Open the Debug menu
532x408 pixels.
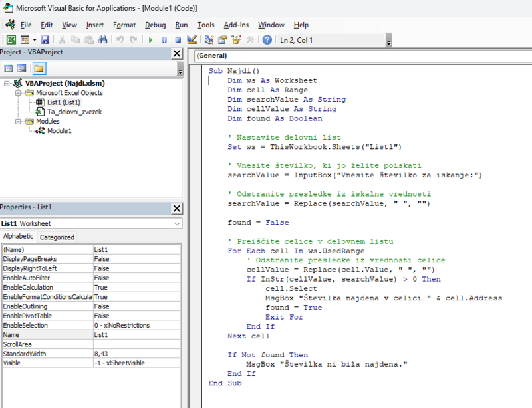point(155,25)
